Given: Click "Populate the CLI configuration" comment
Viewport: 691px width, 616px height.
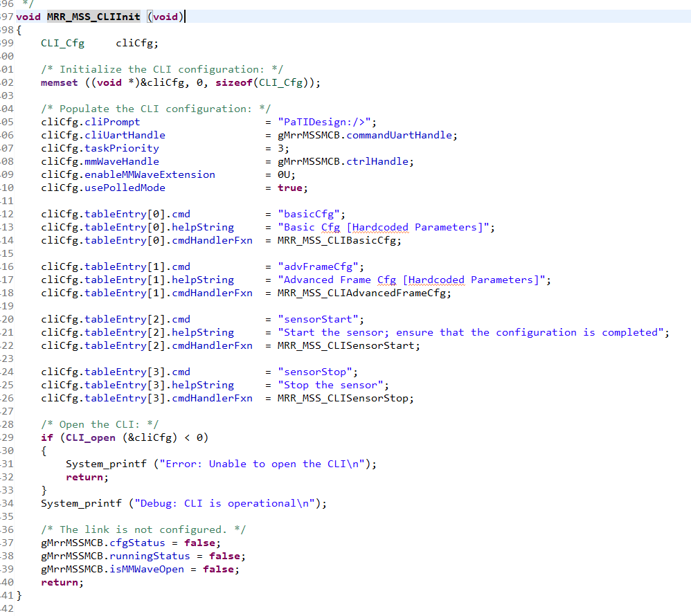Looking at the screenshot, I should pos(156,109).
